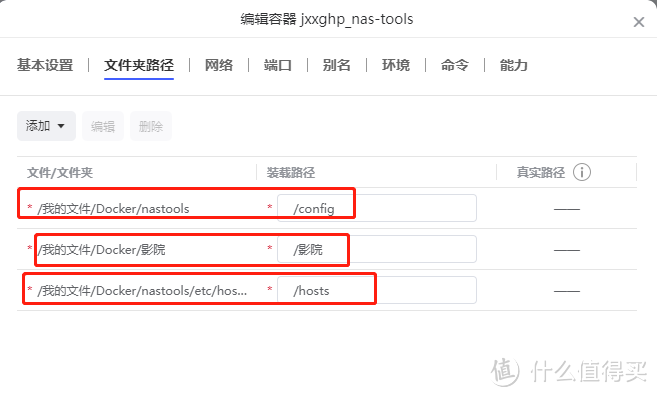Close the edit container dialog

[639, 22]
